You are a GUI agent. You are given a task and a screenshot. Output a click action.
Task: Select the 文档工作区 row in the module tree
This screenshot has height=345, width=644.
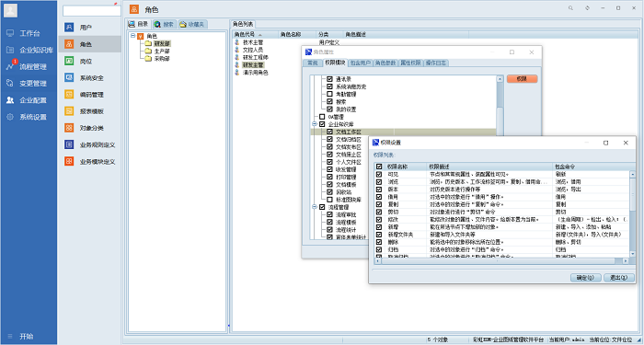coord(403,132)
